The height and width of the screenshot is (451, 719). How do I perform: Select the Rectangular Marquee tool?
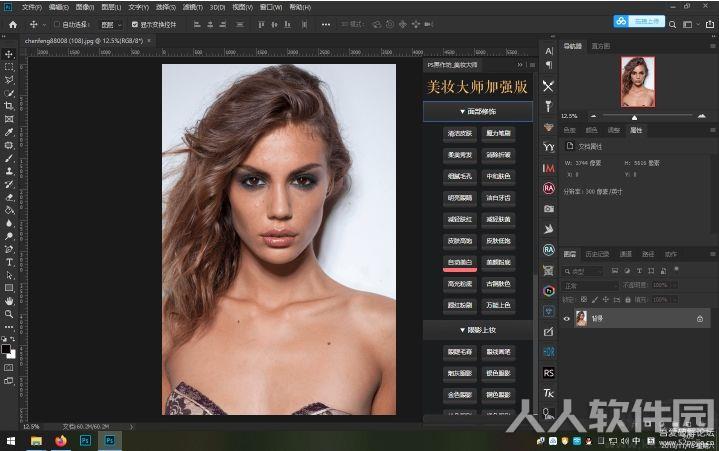coord(9,67)
